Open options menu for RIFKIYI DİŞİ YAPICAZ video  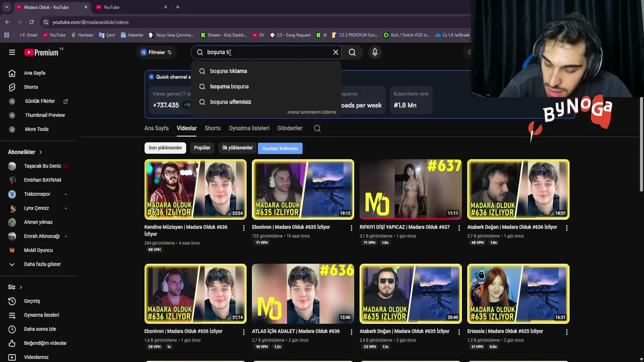point(459,228)
